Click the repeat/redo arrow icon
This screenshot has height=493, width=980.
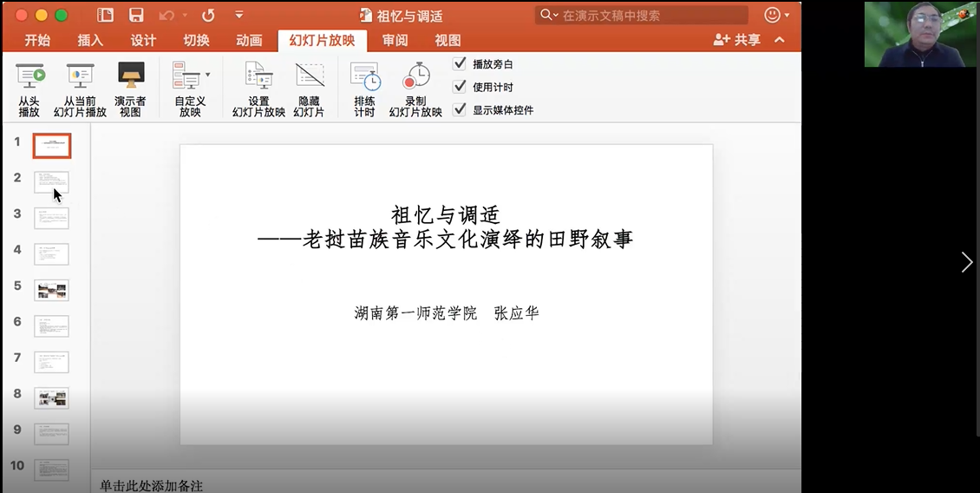208,15
